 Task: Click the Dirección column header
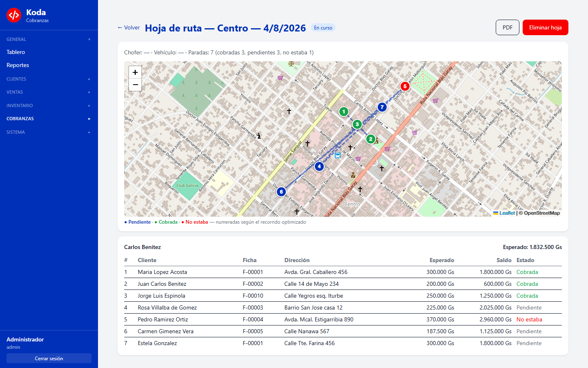[x=297, y=260]
